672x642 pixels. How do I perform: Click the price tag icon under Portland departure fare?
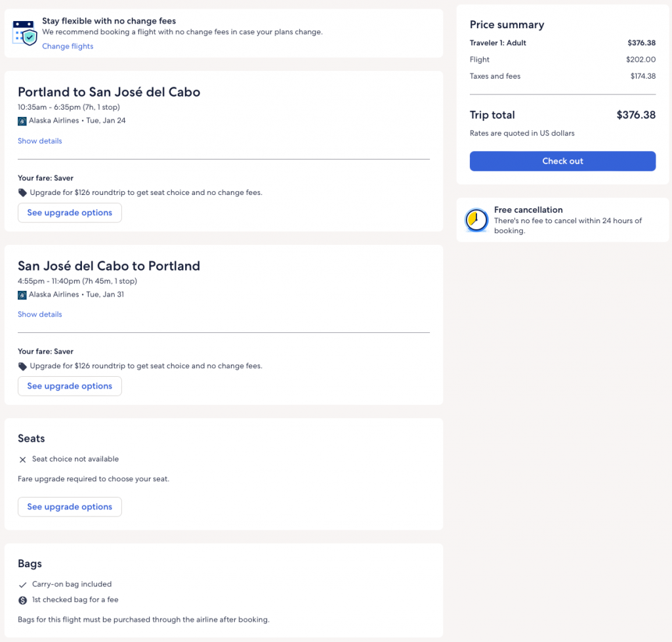(23, 193)
